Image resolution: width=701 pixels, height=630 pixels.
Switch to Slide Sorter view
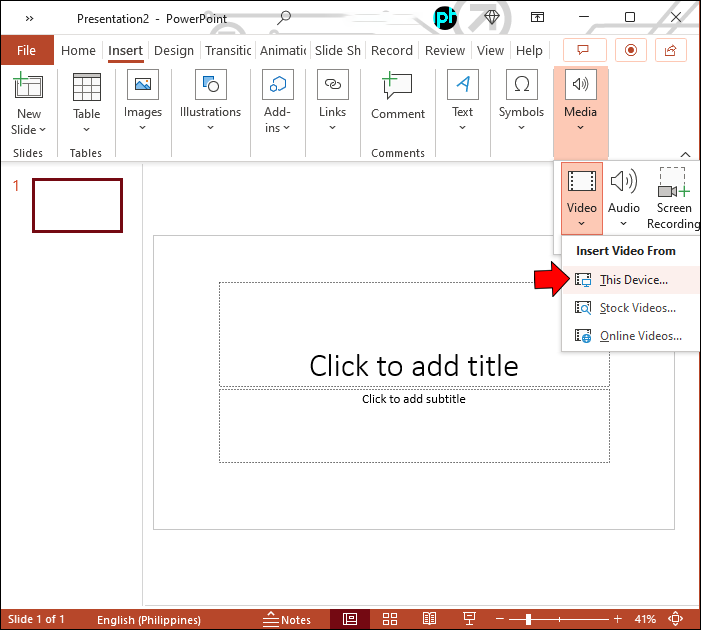point(390,619)
